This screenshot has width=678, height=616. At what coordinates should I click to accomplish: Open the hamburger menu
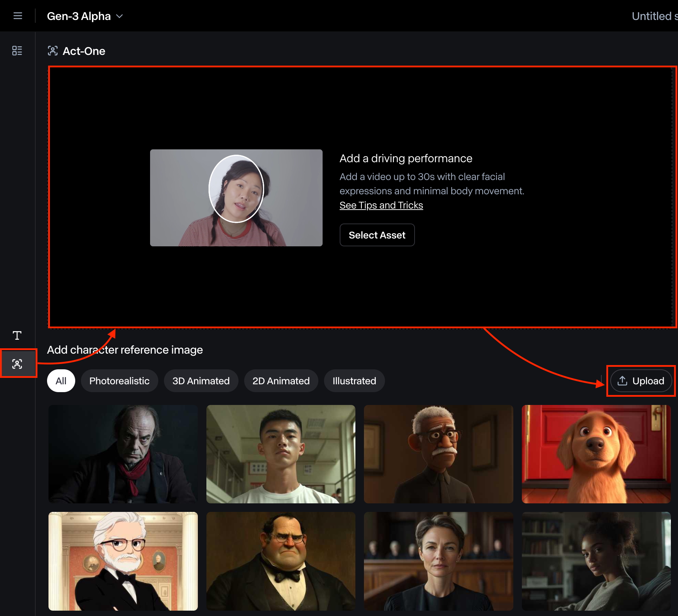pos(17,16)
